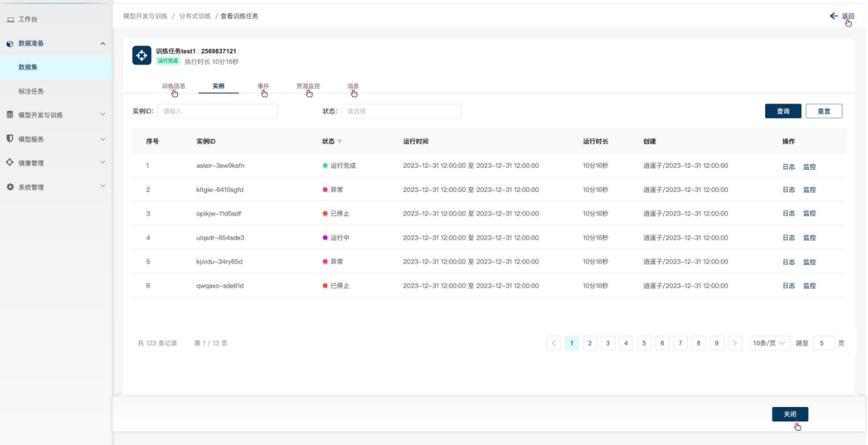Open the 10条/页 page size dropdown
868x445 pixels.
click(769, 343)
